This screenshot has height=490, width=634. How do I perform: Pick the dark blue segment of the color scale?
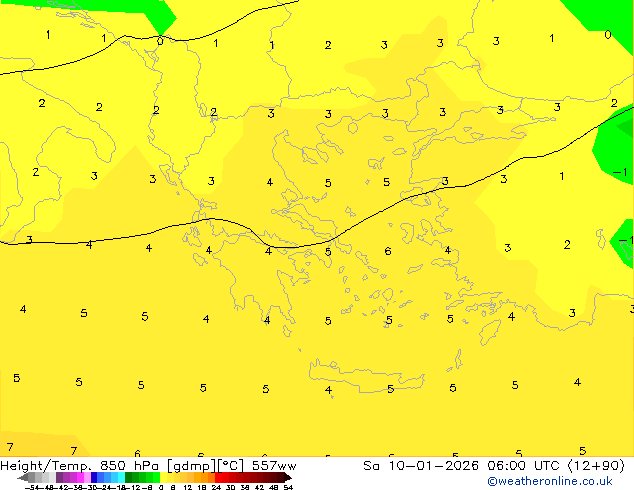94,478
